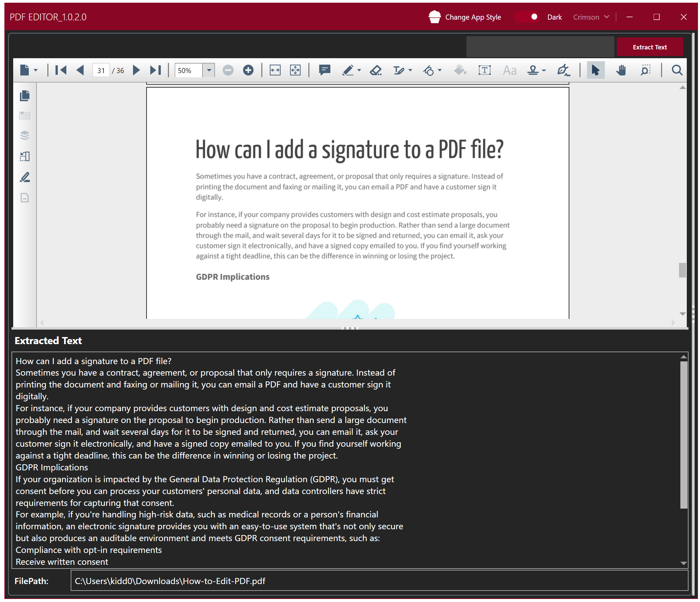Pick the eraser annotation tool
700x602 pixels.
pyautogui.click(x=375, y=70)
